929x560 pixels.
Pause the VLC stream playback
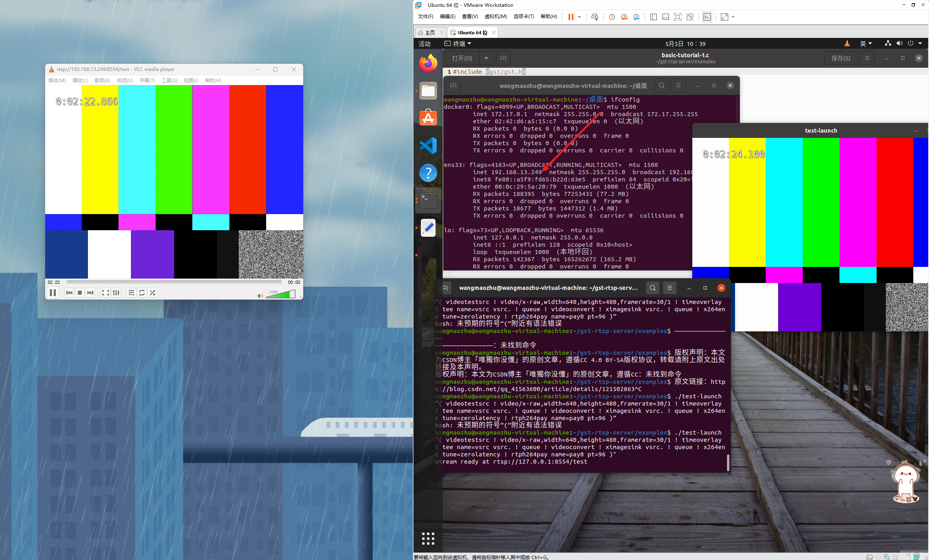pyautogui.click(x=53, y=293)
